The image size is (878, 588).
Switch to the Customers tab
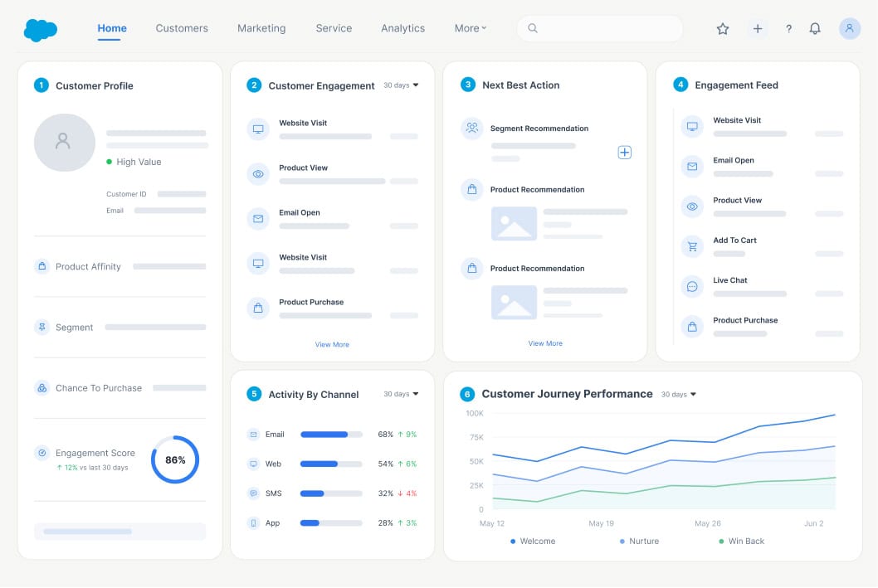pyautogui.click(x=182, y=28)
